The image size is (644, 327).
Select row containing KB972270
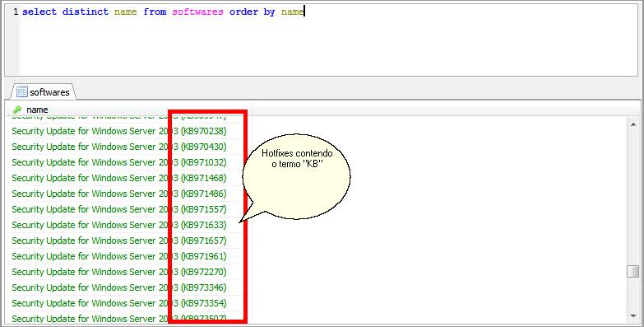click(129, 272)
